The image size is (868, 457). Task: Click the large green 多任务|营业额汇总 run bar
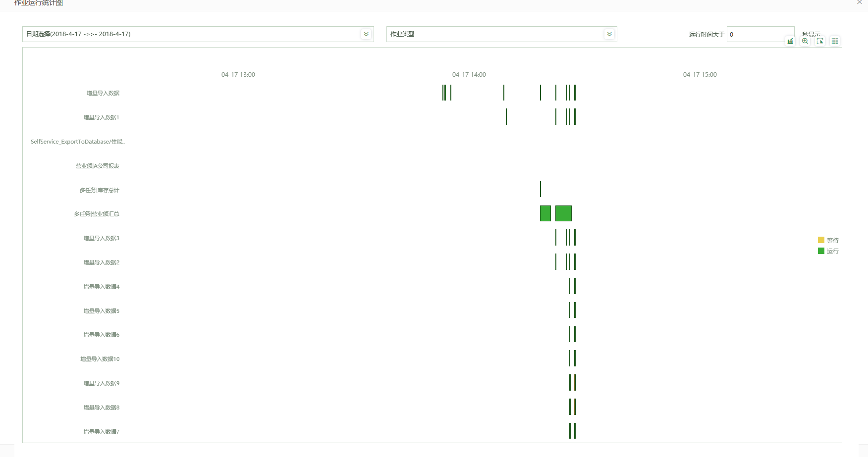click(x=563, y=213)
